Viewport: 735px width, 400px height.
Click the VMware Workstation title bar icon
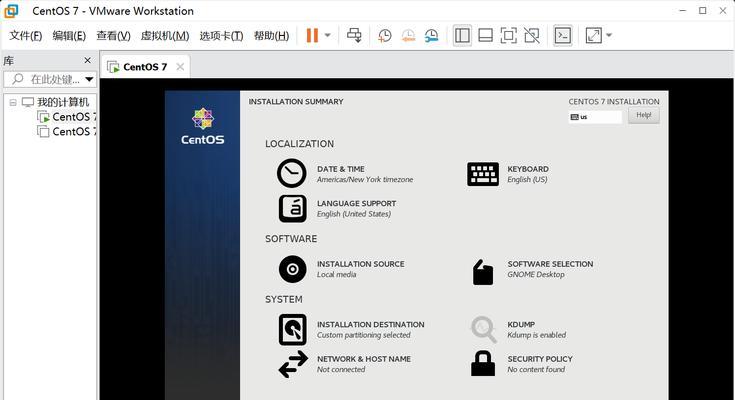11,11
